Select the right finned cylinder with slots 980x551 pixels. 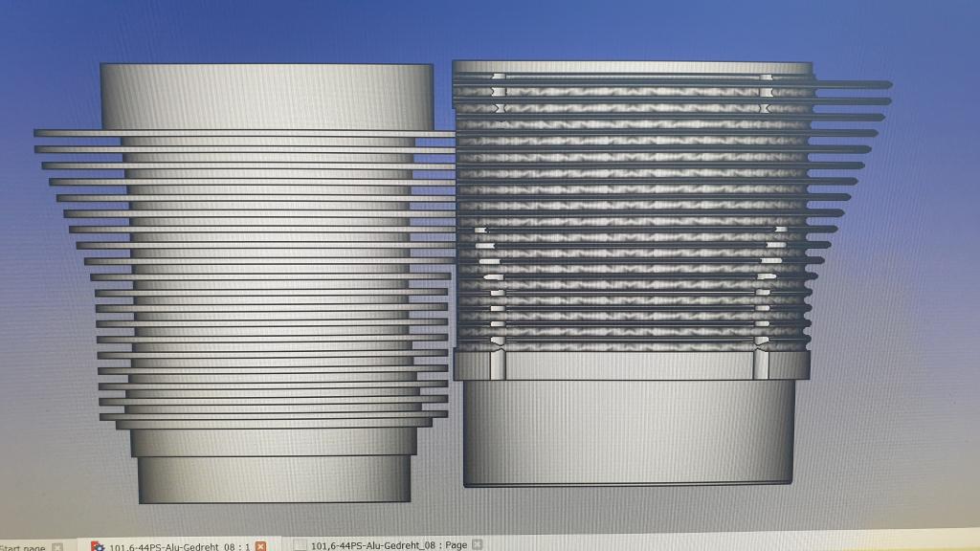672,273
